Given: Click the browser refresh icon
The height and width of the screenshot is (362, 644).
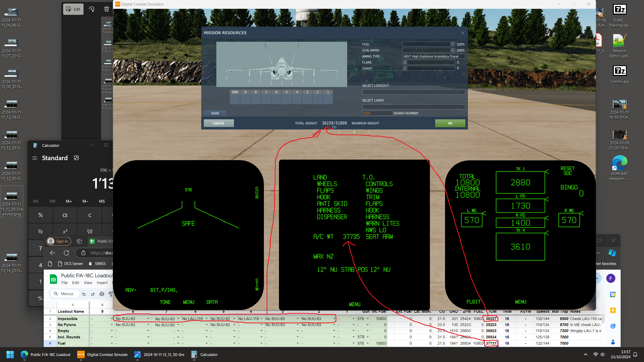Looking at the screenshot, I should [x=66, y=253].
